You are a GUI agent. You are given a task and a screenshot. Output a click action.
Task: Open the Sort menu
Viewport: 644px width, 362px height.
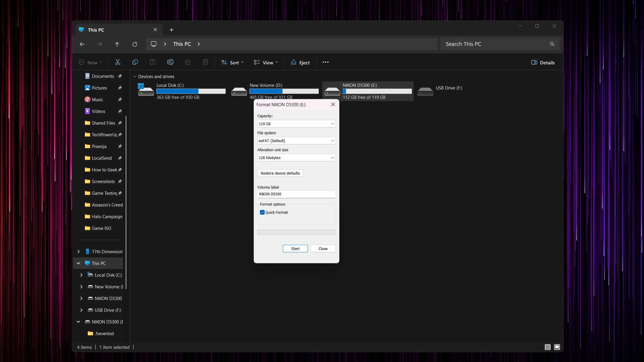(x=232, y=62)
